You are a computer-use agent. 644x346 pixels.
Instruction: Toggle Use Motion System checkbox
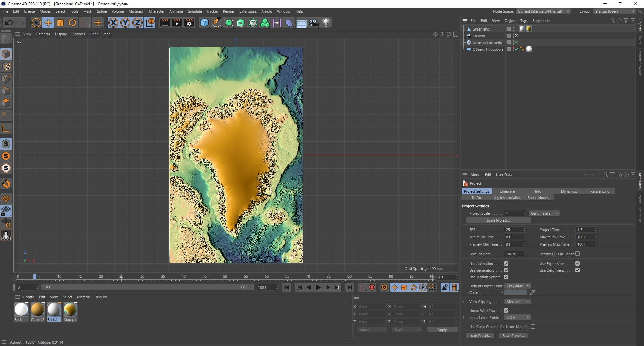tap(506, 277)
